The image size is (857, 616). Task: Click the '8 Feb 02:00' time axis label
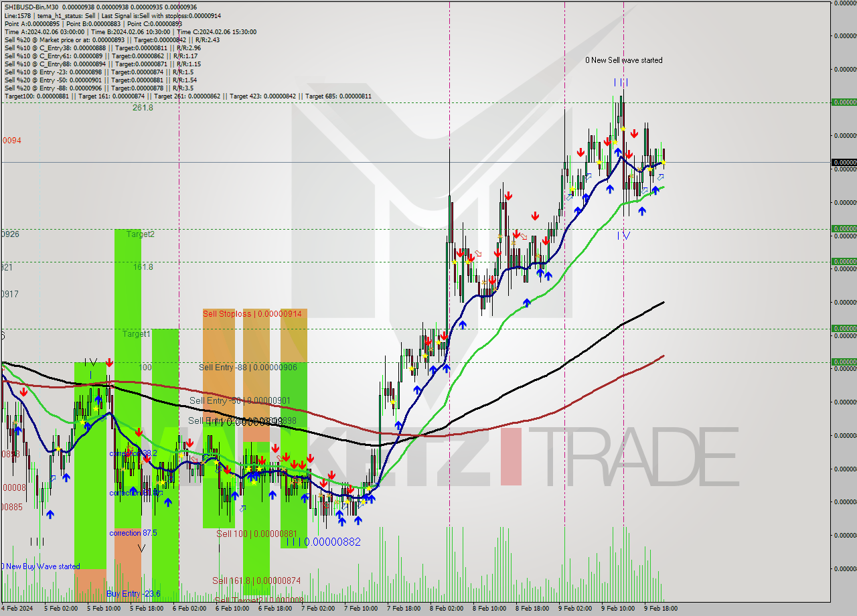pos(447,609)
